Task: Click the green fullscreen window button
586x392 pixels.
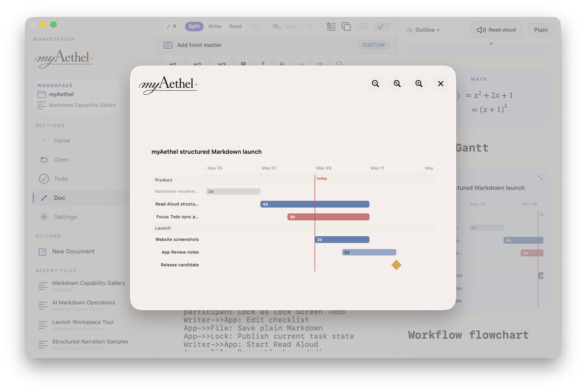Action: tap(54, 24)
